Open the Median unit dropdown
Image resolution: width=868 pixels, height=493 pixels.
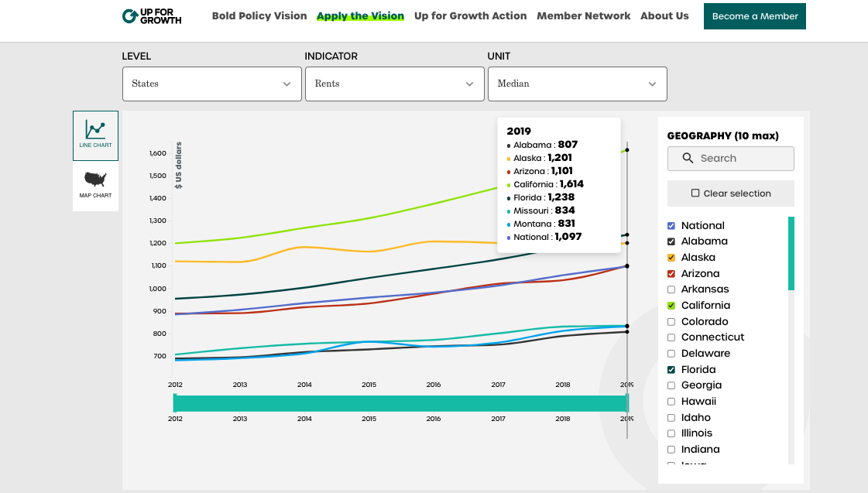[577, 84]
